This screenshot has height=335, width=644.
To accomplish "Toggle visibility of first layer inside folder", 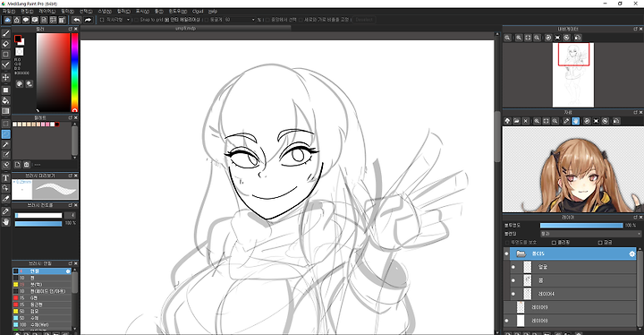I will (x=513, y=267).
